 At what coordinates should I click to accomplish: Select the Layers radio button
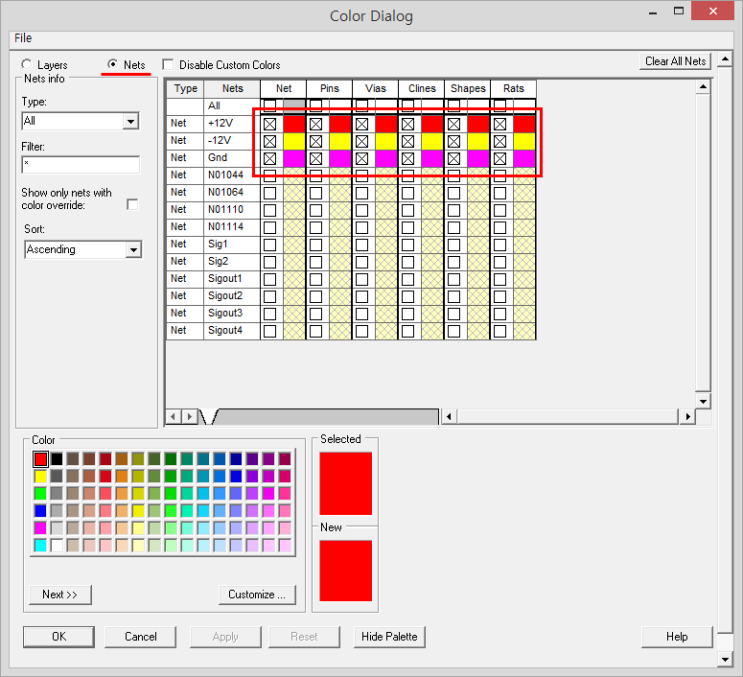[27, 65]
